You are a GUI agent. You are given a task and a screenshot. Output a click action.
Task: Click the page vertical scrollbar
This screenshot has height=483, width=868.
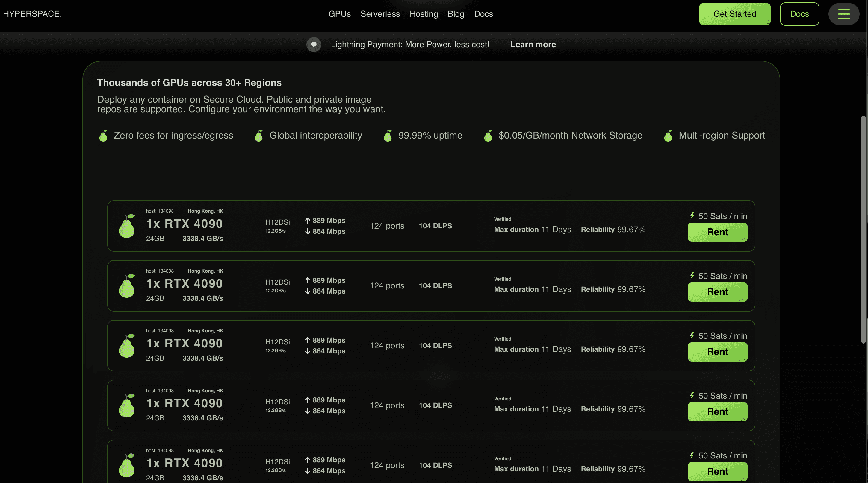(864, 229)
